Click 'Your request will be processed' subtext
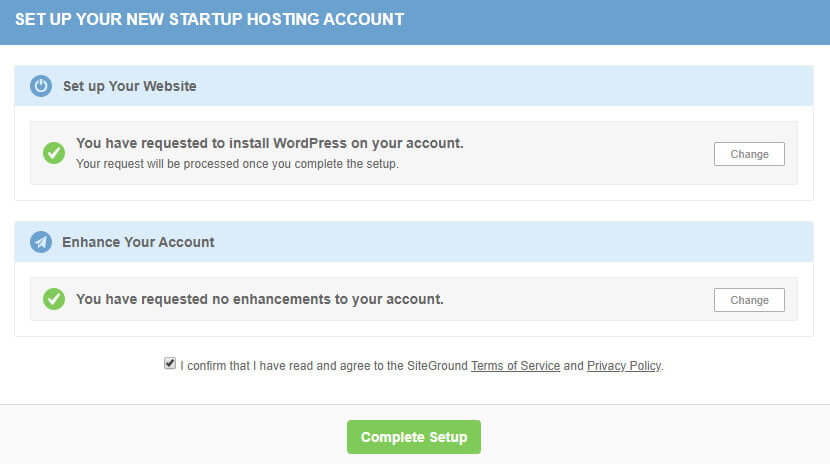The height and width of the screenshot is (464, 830). pyautogui.click(x=237, y=164)
